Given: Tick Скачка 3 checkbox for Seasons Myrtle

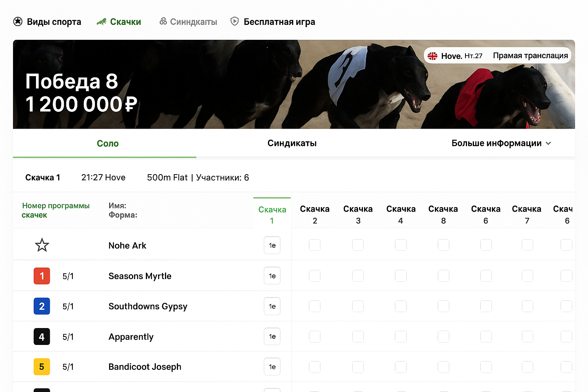Looking at the screenshot, I should point(358,276).
